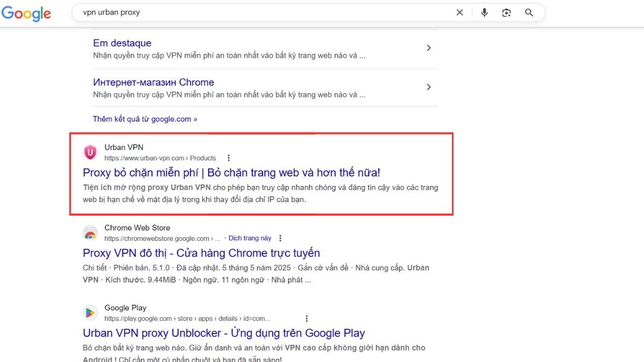Clear the search query with X icon
The height and width of the screenshot is (362, 644).
click(459, 12)
